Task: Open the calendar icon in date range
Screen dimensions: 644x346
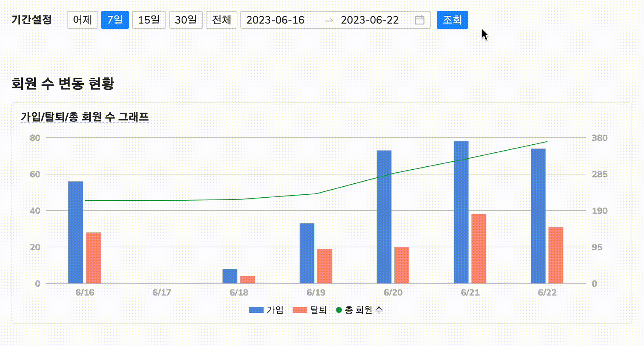Action: click(x=419, y=20)
